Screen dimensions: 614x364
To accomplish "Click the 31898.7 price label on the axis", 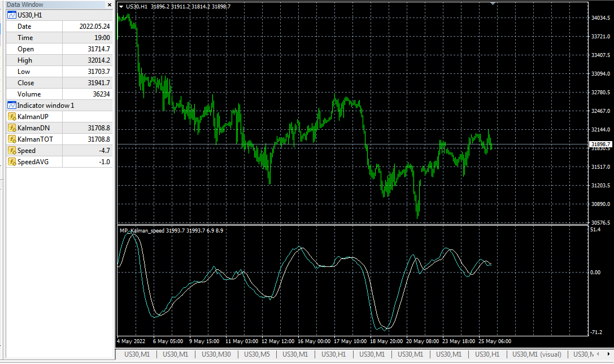I will pyautogui.click(x=600, y=144).
